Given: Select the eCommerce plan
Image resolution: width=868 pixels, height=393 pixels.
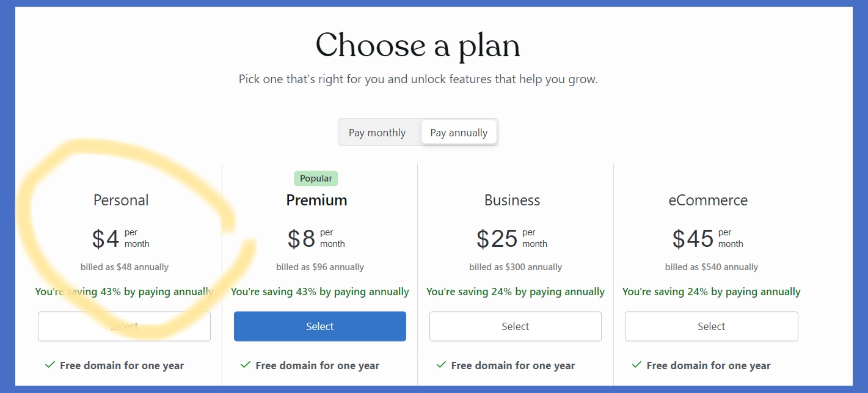Looking at the screenshot, I should [711, 326].
